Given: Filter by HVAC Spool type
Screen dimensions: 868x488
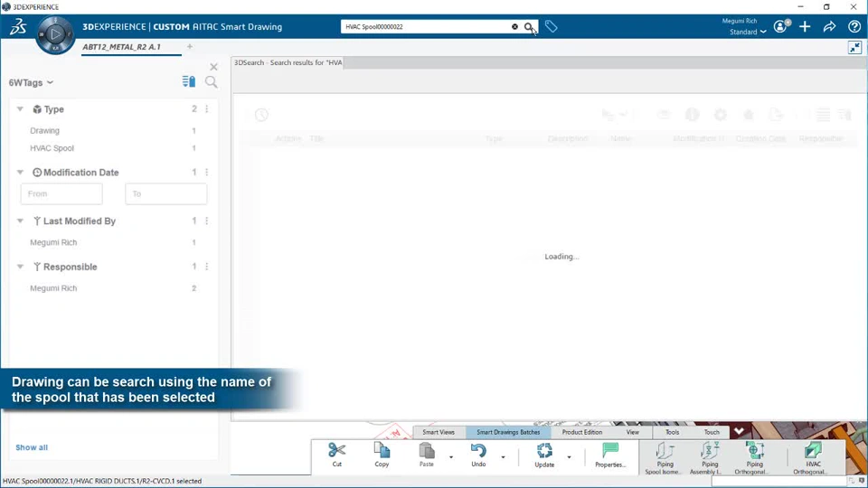Looking at the screenshot, I should coord(52,148).
